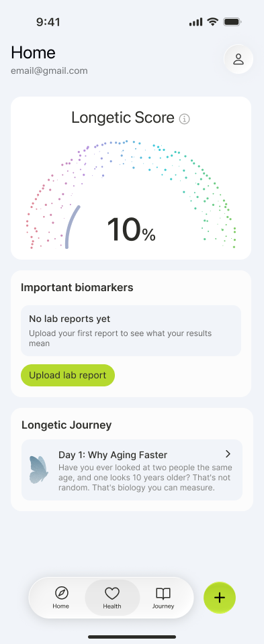The image size is (264, 644).
Task: Select the open book Journey icon
Action: click(x=163, y=594)
